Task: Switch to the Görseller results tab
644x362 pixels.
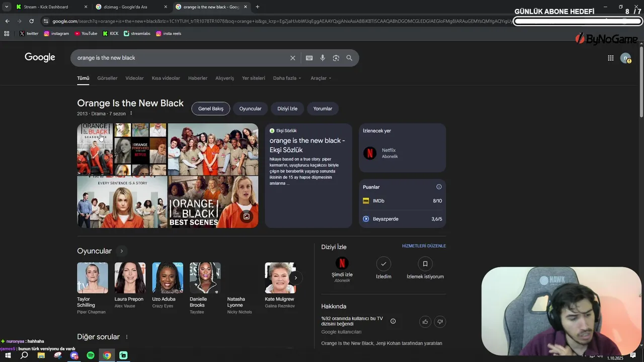Action: pos(107,78)
